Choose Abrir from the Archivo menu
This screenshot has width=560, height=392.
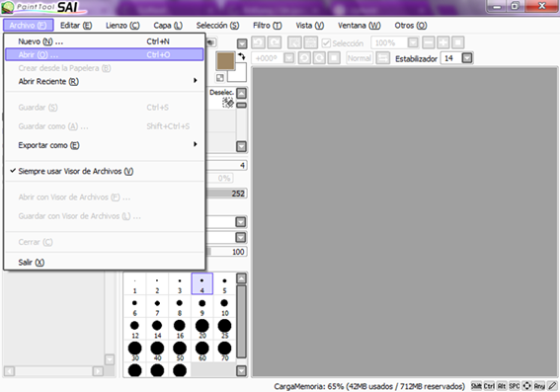(105, 54)
